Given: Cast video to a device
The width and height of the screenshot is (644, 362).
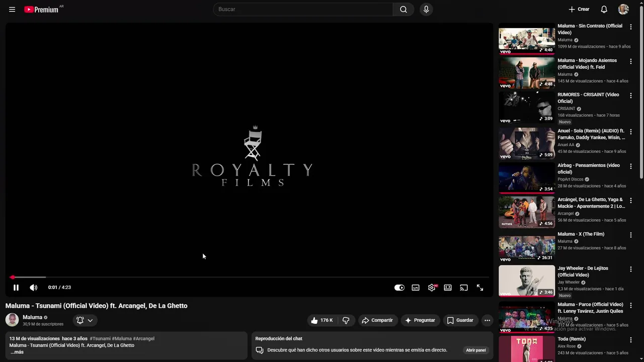Looking at the screenshot, I should point(464,288).
